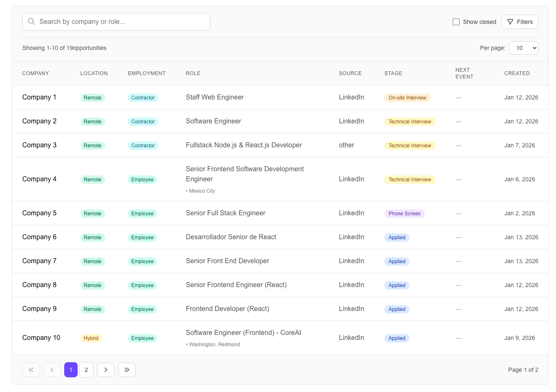The width and height of the screenshot is (556, 392).
Task: Click the magnifier icon in search box
Action: pyautogui.click(x=31, y=21)
